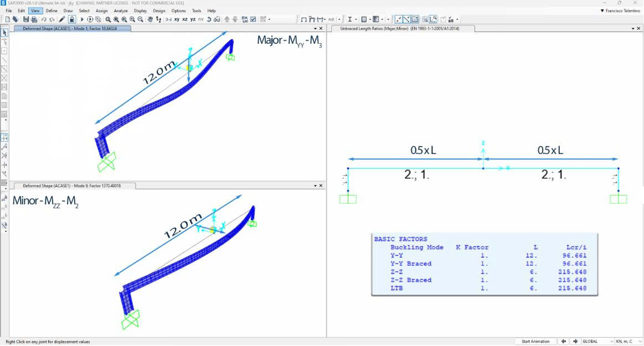The image size is (644, 346).
Task: Toggle the Lock/Unlock model padlock
Action: (x=71, y=19)
